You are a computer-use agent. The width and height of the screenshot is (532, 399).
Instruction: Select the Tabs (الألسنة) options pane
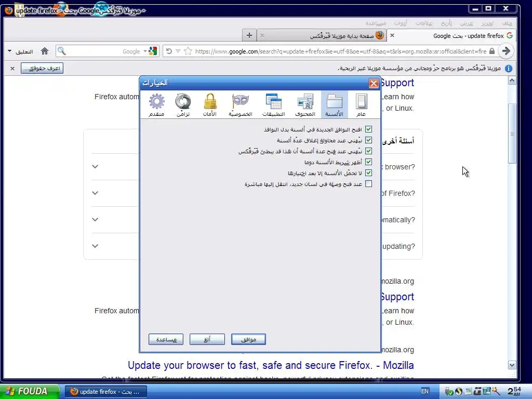pyautogui.click(x=334, y=105)
